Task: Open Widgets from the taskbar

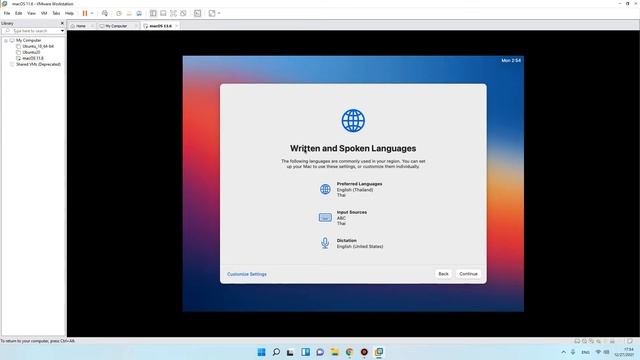Action: coord(305,352)
